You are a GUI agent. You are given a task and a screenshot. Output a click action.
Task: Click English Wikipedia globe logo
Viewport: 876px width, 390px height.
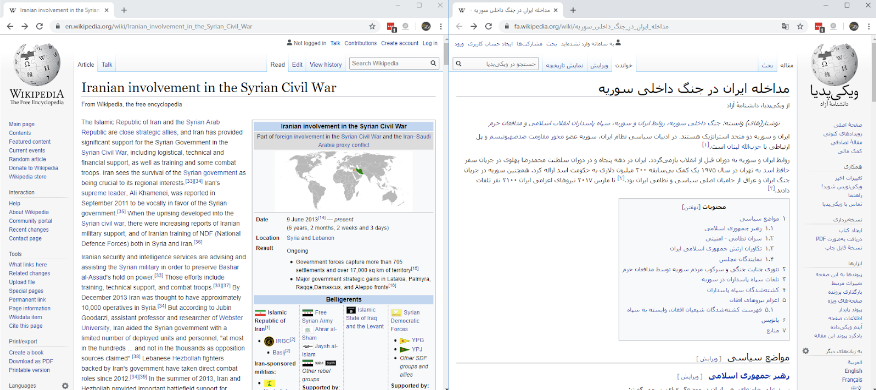tap(36, 64)
